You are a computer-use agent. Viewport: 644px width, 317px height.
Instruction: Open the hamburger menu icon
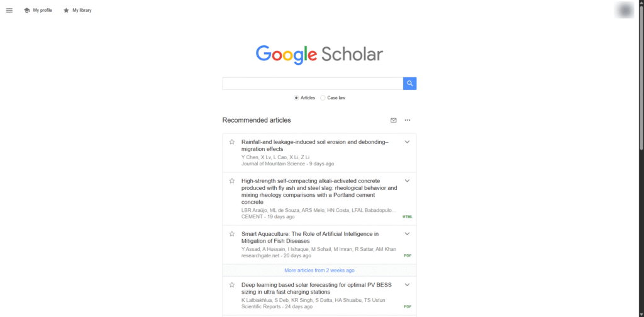click(9, 10)
